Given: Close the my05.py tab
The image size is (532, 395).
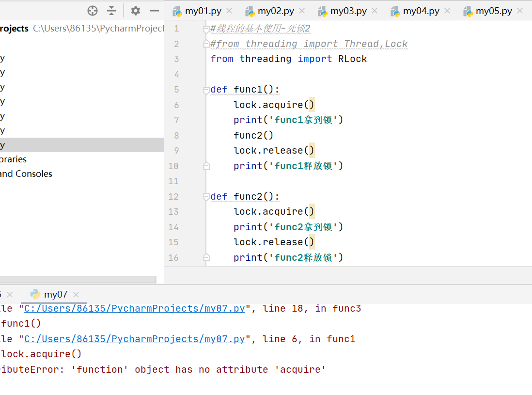Looking at the screenshot, I should (520, 11).
